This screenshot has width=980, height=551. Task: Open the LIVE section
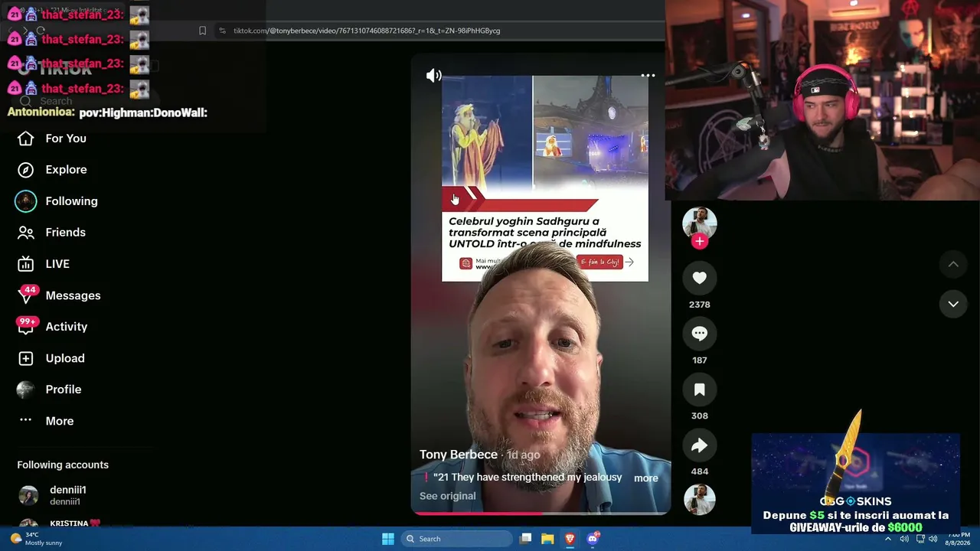pyautogui.click(x=44, y=264)
